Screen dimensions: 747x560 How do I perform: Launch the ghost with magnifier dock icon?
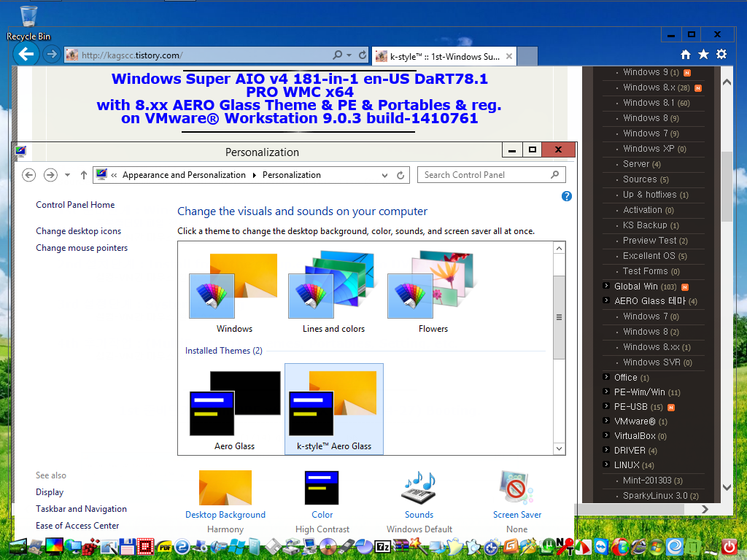click(x=474, y=547)
